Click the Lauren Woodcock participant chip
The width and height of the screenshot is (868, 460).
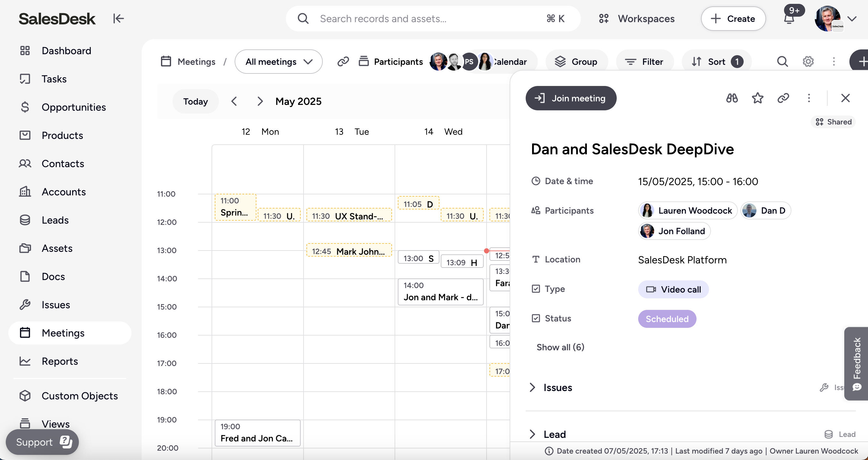[688, 210]
